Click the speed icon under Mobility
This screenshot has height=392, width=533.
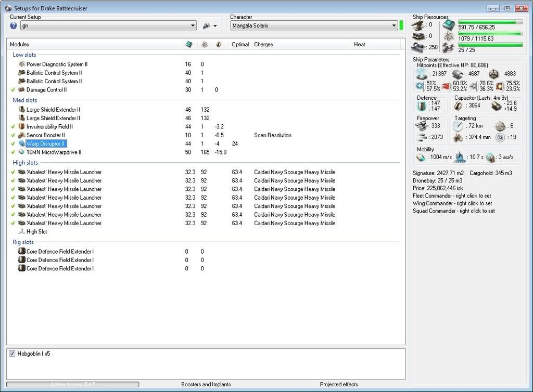tap(421, 156)
